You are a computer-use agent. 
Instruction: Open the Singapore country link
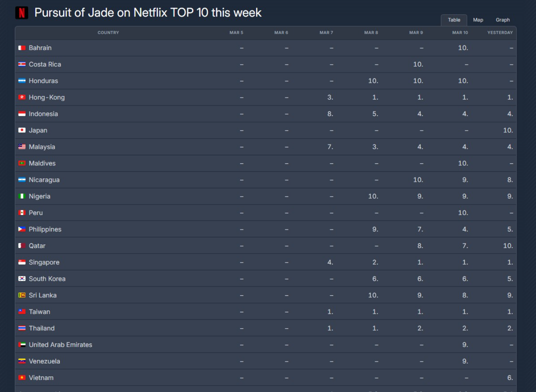click(44, 262)
